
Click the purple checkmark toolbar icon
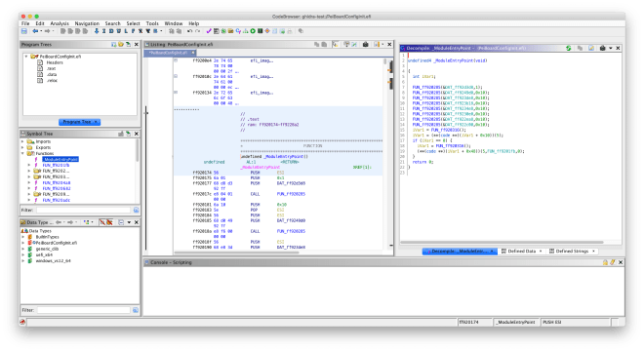coord(209,31)
